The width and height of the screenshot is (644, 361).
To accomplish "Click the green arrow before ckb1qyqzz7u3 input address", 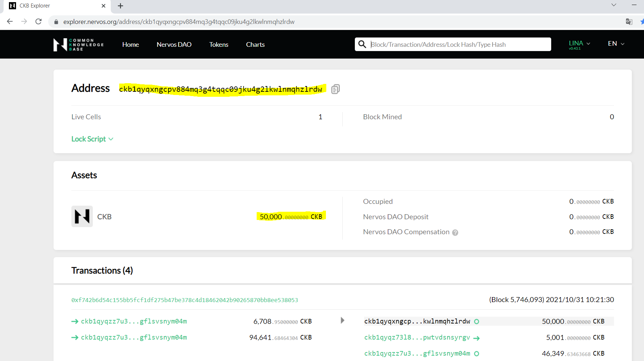I will [75, 321].
